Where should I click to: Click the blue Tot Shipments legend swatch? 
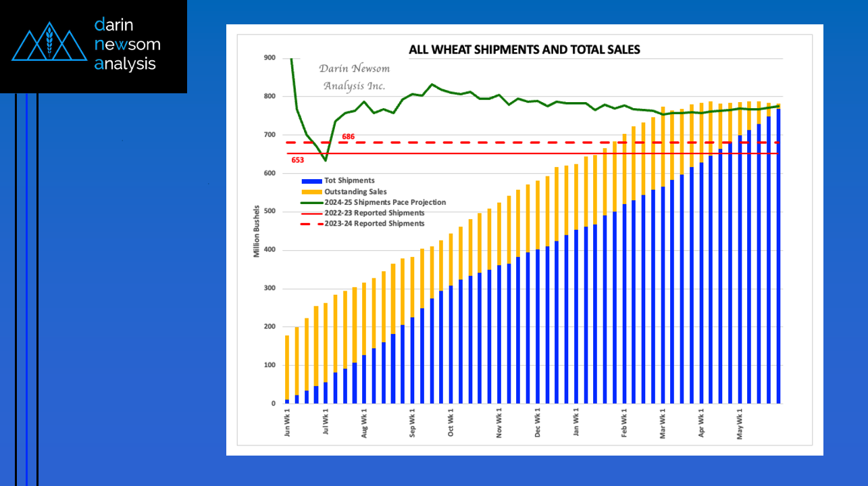point(311,181)
